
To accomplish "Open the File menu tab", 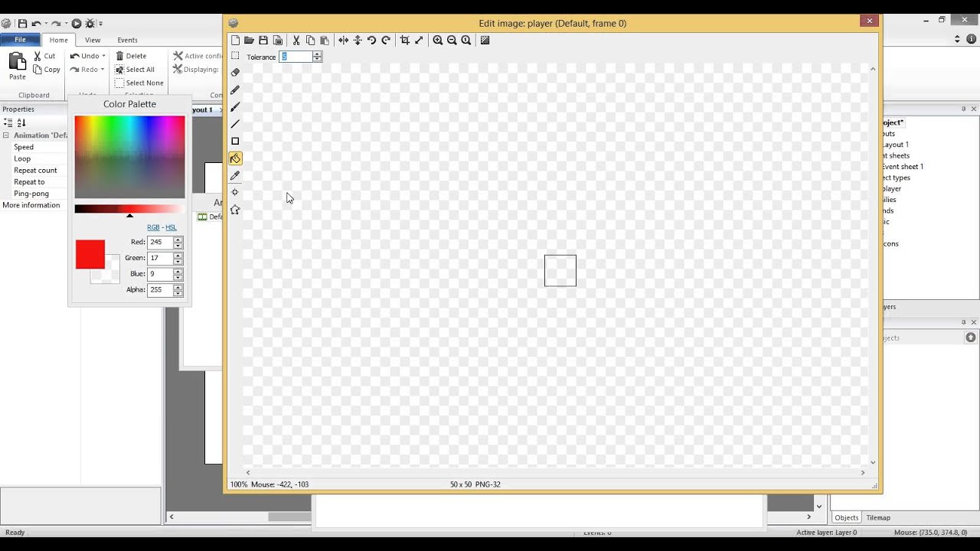I will (x=20, y=40).
